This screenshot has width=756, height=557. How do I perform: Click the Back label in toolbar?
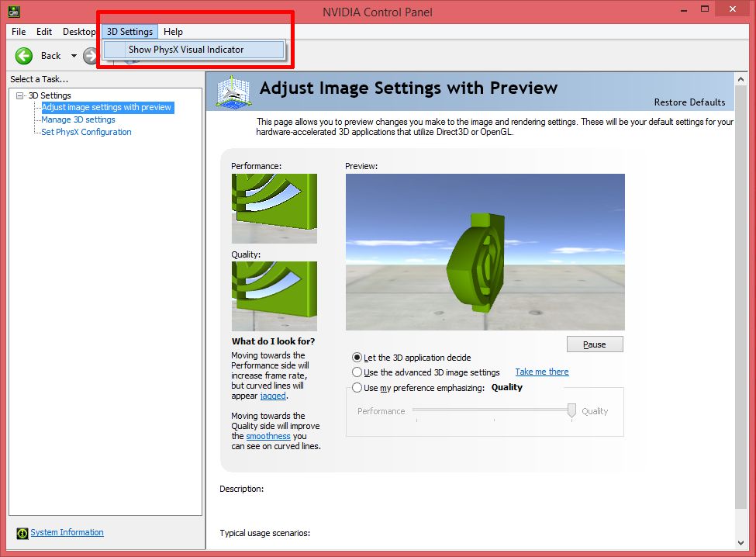50,56
